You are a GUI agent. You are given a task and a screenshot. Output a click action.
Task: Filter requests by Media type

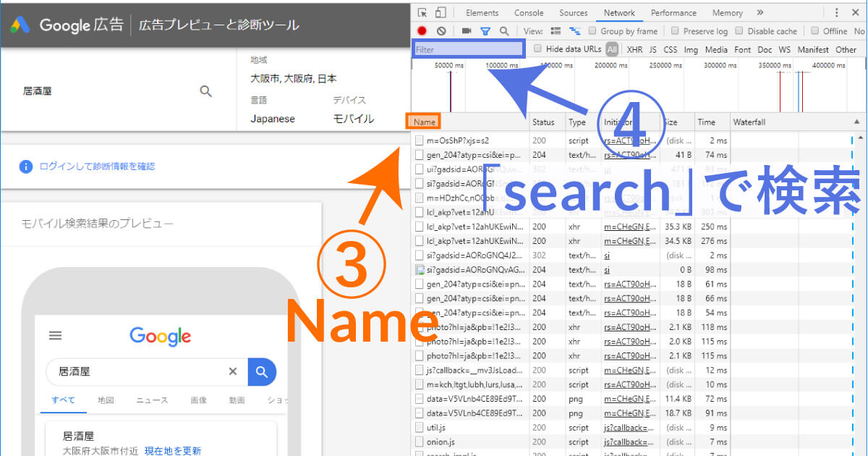point(716,50)
